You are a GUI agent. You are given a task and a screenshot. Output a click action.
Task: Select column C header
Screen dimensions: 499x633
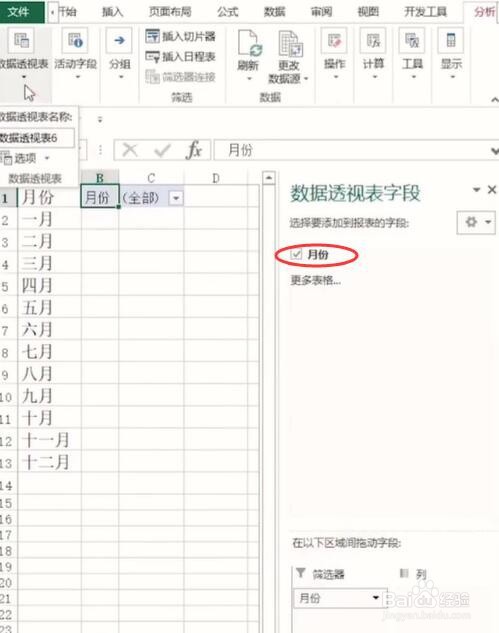[151, 178]
